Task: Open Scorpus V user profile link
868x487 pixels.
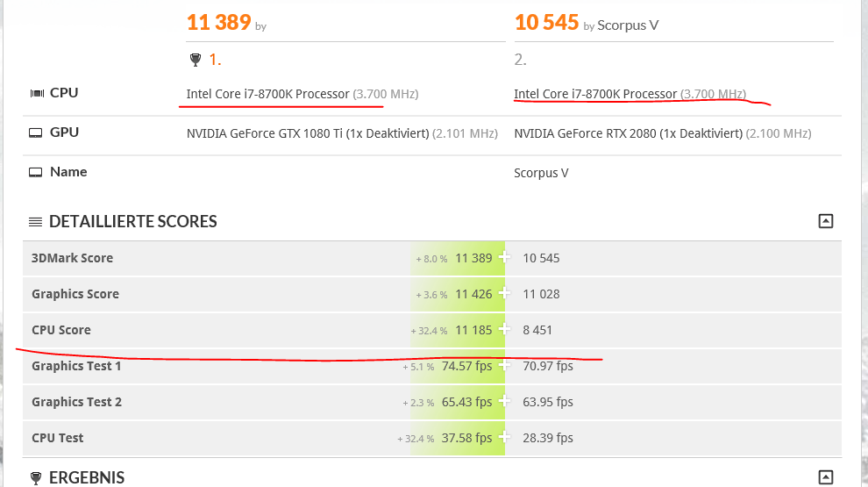Action: coord(628,25)
